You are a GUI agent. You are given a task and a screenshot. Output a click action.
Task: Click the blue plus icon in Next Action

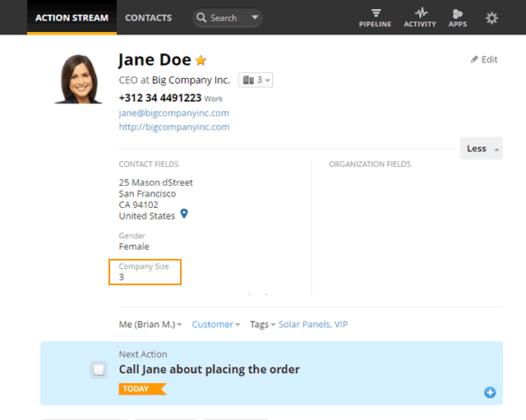(x=490, y=392)
